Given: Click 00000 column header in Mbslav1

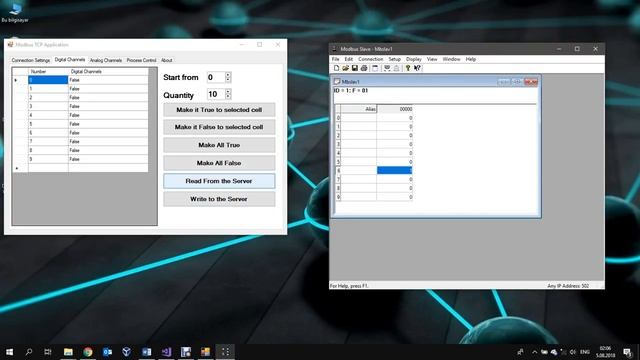Looking at the screenshot, I should (x=394, y=109).
